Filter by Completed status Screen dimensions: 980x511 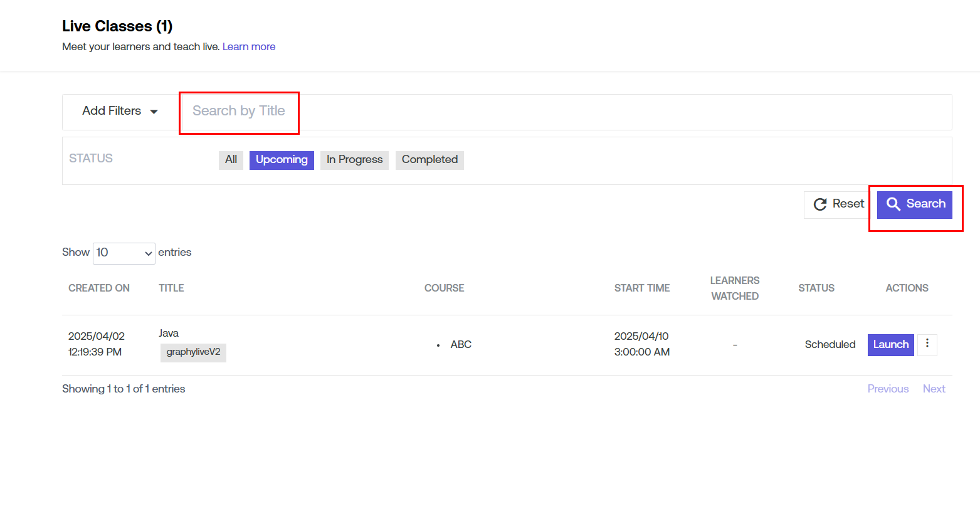[x=429, y=160]
